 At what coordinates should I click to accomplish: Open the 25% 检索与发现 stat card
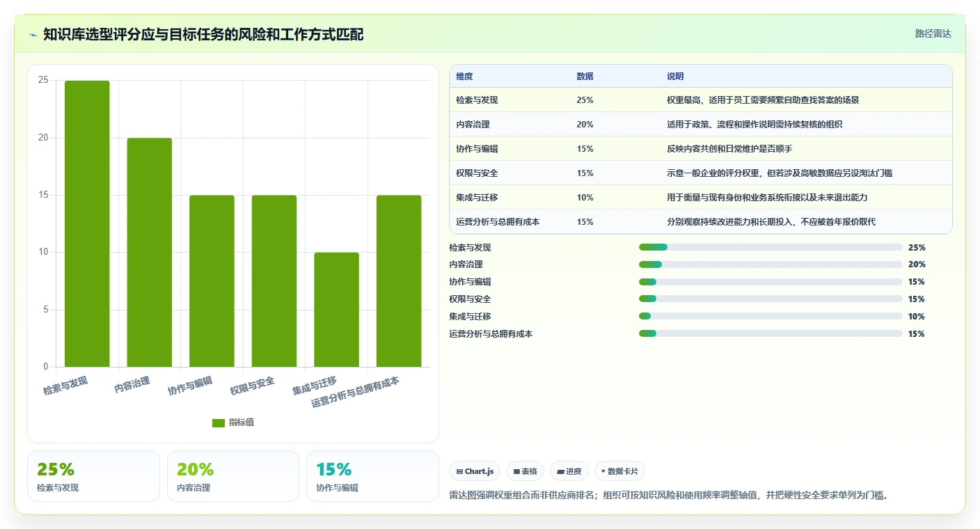[93, 476]
